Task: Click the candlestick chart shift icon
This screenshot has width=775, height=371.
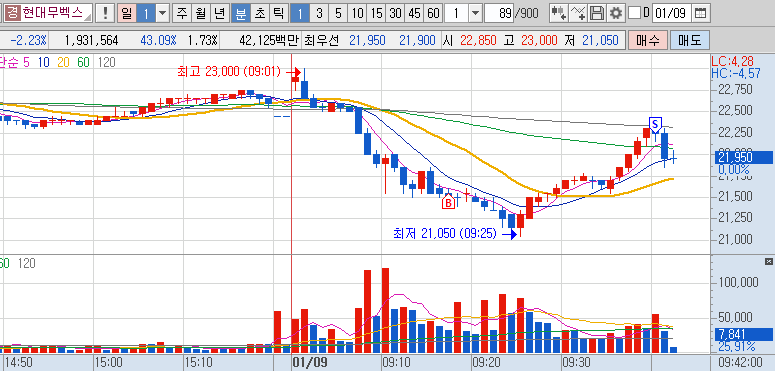Action: click(559, 13)
